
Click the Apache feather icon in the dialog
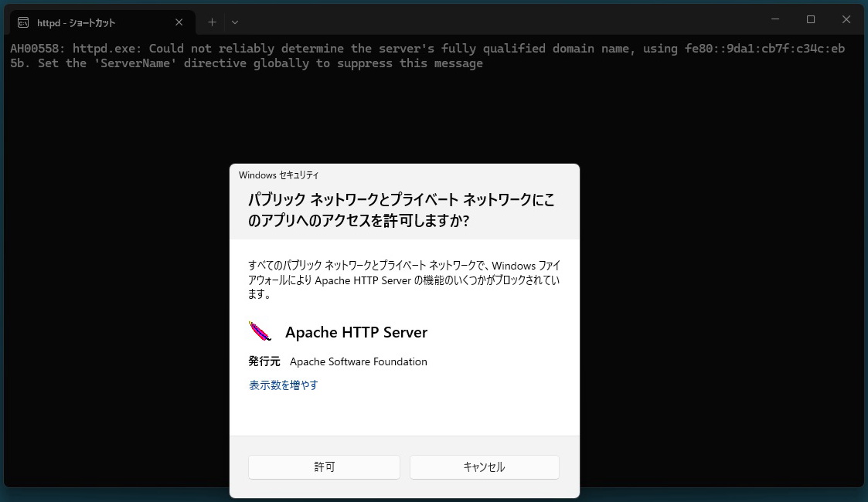tap(260, 331)
